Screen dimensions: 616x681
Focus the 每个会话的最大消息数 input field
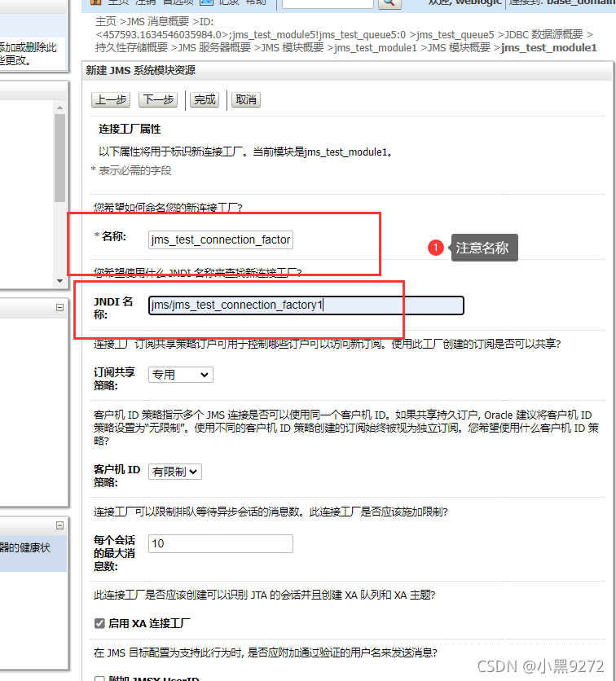221,544
